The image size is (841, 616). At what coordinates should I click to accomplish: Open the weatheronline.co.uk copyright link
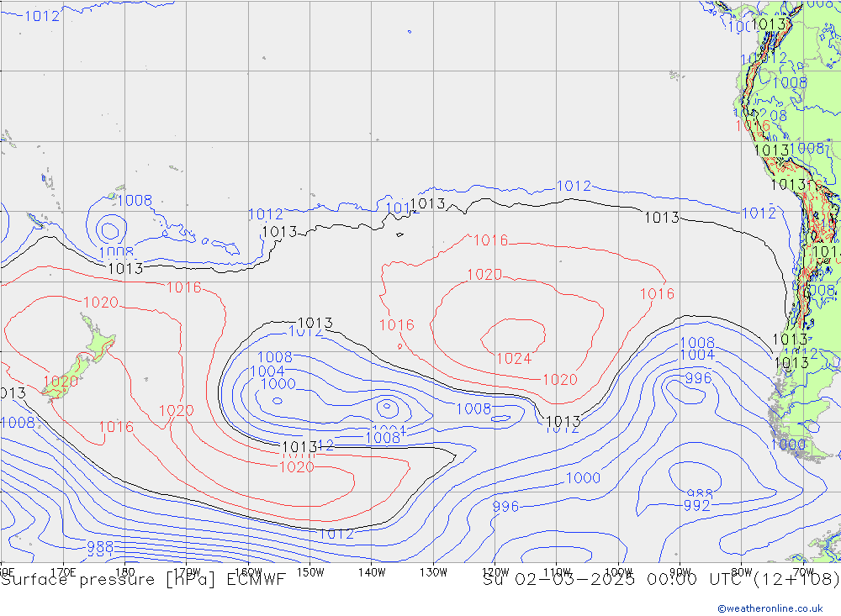770,608
